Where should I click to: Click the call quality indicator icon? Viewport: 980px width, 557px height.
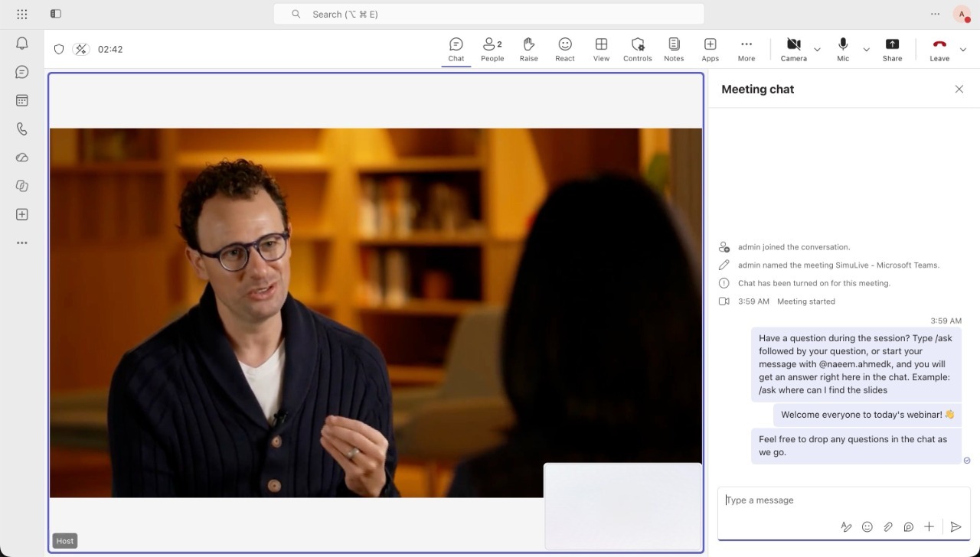pyautogui.click(x=81, y=49)
